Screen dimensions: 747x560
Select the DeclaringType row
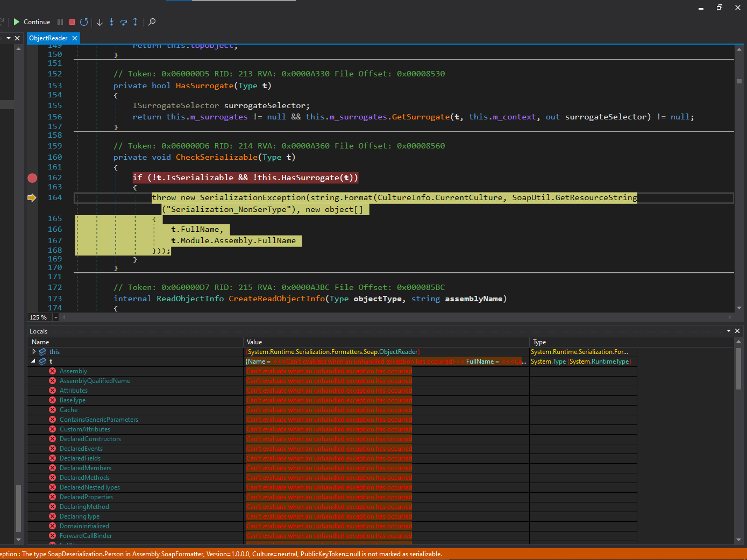(332, 516)
